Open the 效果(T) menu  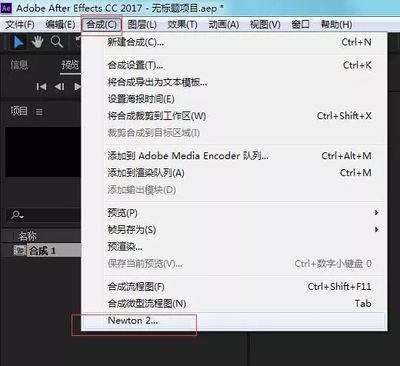(x=182, y=24)
